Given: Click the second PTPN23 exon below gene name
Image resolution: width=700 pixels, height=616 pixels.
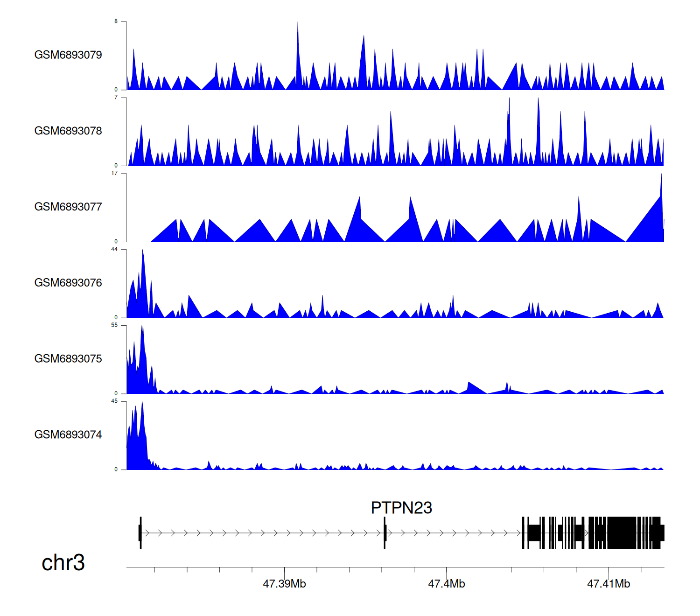Looking at the screenshot, I should click(x=385, y=533).
